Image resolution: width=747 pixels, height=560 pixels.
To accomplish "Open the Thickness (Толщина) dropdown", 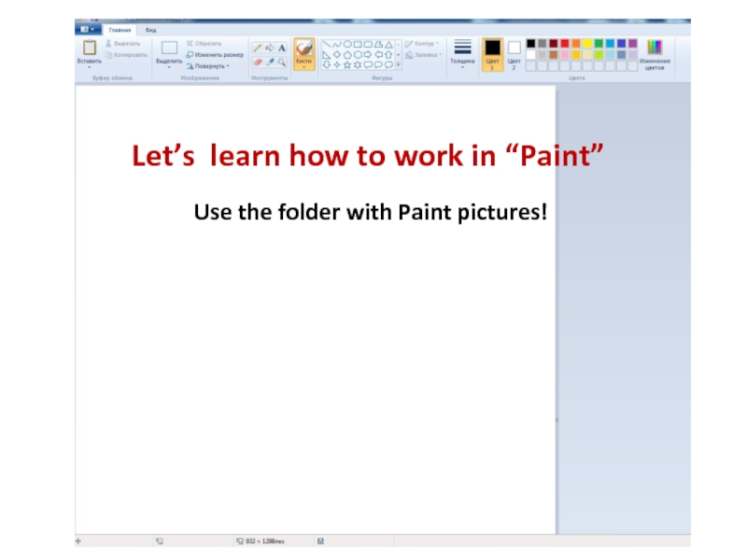I will pyautogui.click(x=462, y=54).
